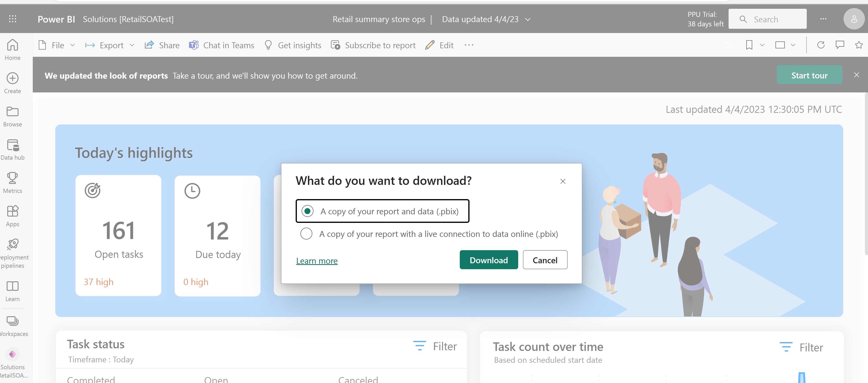Viewport: 868px width, 383px height.
Task: Click the Download button
Action: (489, 260)
